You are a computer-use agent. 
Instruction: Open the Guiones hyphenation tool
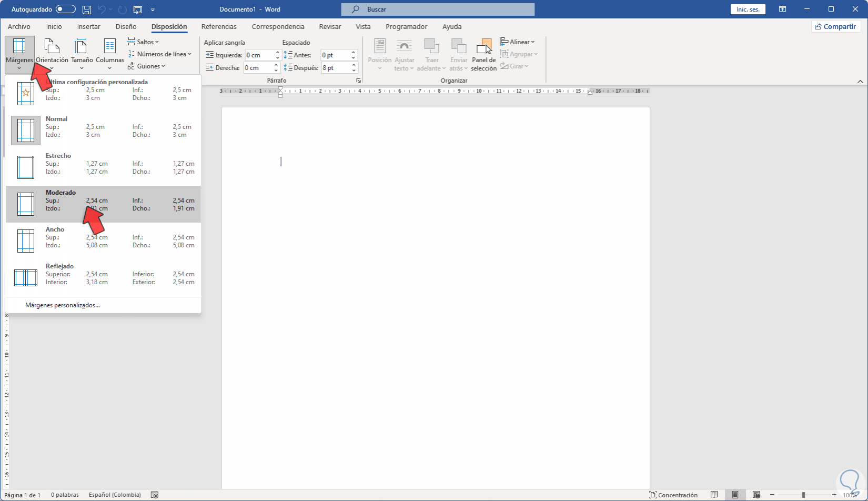(x=147, y=66)
